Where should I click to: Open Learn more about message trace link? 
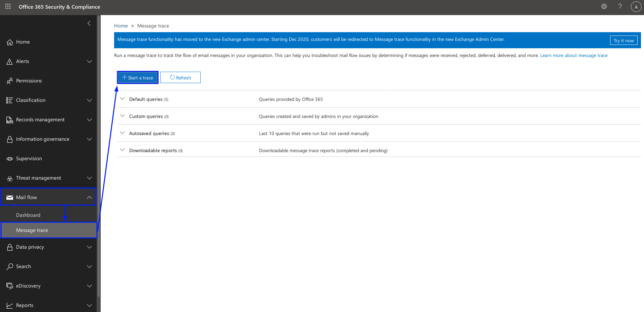coord(574,55)
